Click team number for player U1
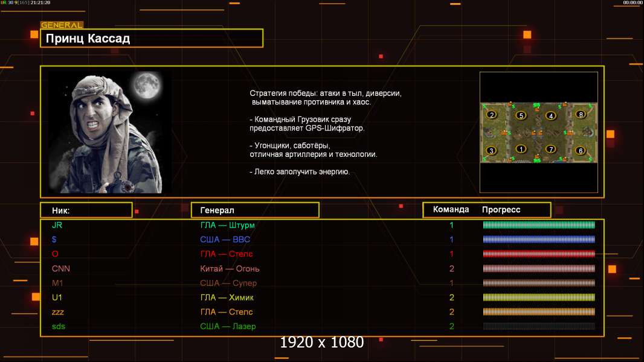 pos(451,297)
